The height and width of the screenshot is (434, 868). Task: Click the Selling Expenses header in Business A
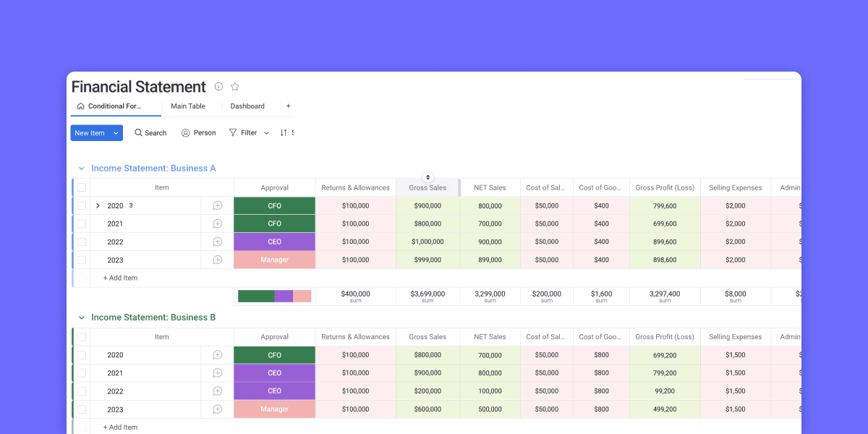point(735,187)
